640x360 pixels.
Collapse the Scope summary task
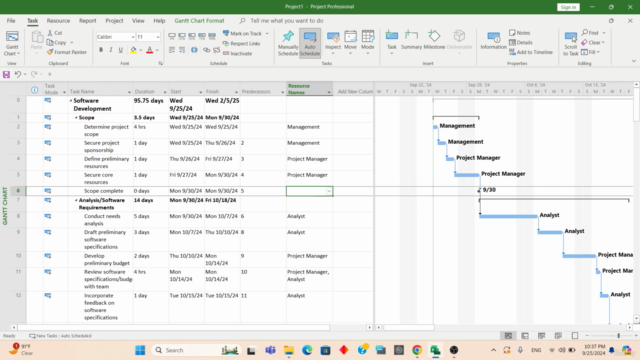pos(76,118)
